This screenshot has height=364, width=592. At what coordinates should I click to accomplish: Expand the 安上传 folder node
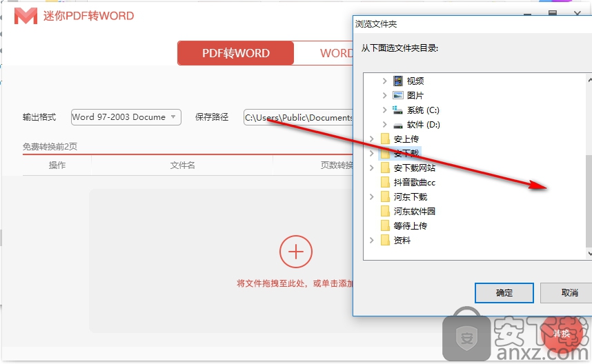371,139
